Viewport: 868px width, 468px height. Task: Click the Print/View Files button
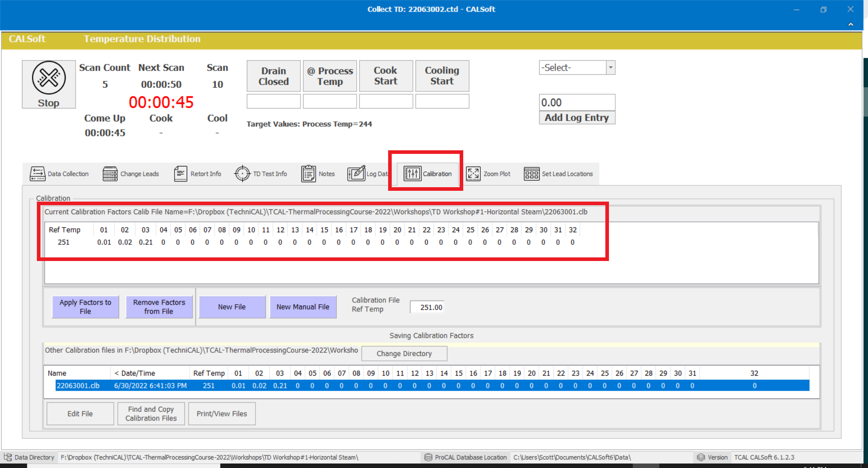point(222,414)
